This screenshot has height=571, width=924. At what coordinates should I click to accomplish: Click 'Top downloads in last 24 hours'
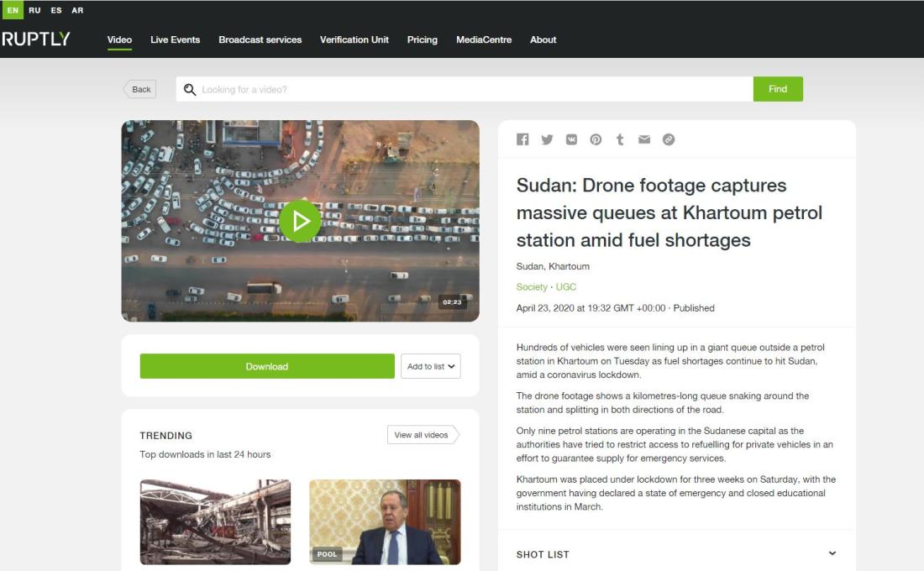pos(205,454)
